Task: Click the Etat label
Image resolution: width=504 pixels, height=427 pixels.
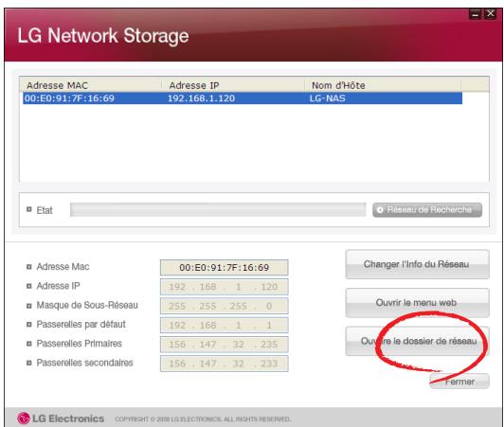Action: click(45, 210)
